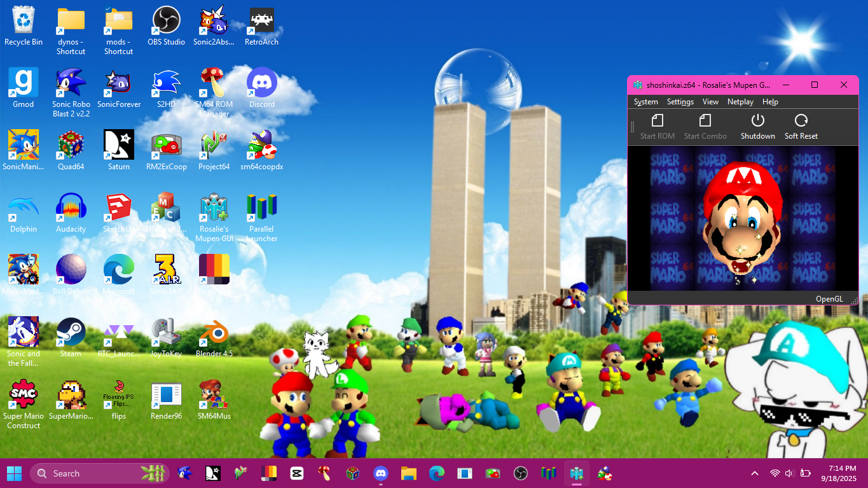Image resolution: width=868 pixels, height=488 pixels.
Task: Open File Explorer from the taskbar
Action: (408, 473)
